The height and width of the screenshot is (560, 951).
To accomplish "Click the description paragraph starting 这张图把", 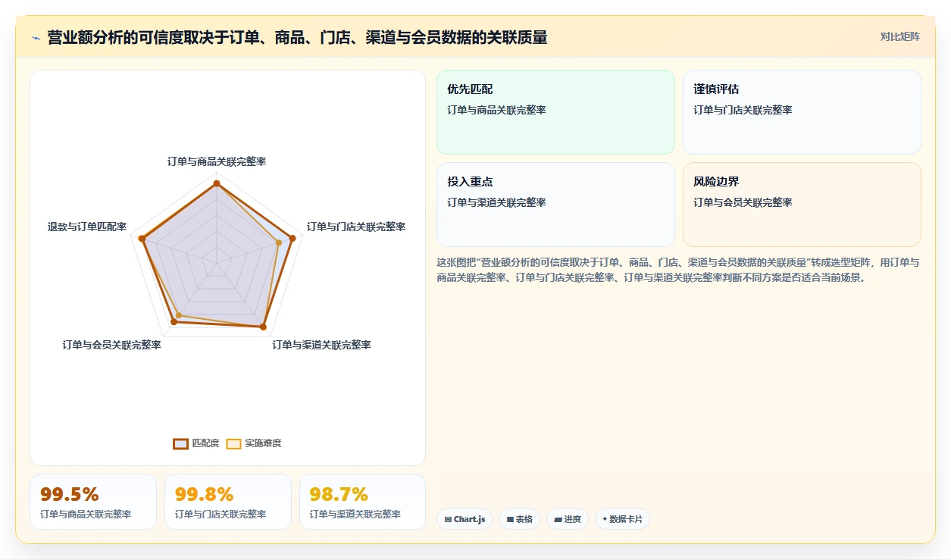I will 679,270.
